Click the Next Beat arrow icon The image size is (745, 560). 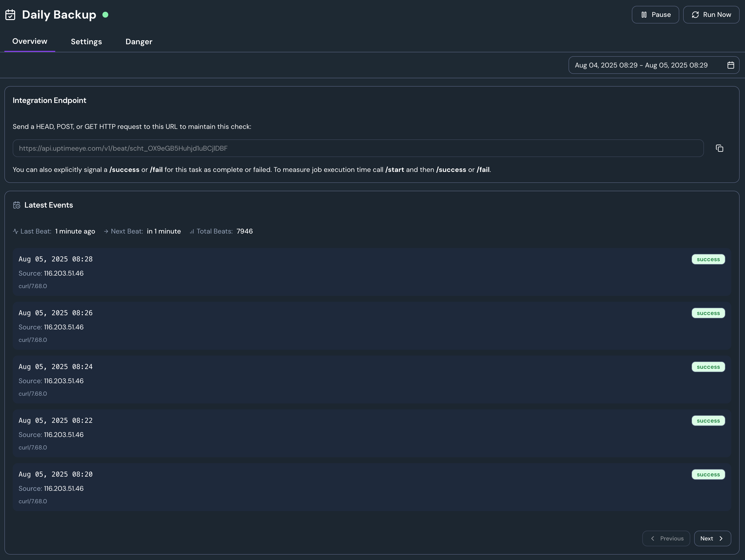tap(106, 232)
